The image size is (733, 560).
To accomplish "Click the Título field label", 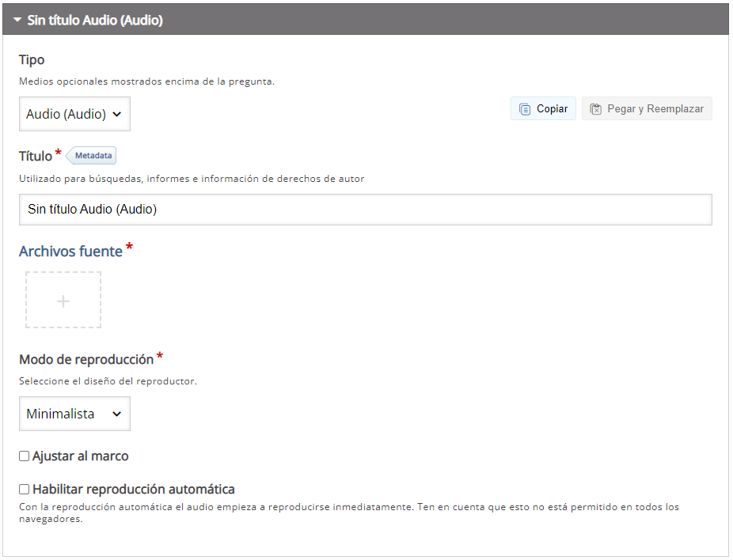I will pyautogui.click(x=36, y=157).
